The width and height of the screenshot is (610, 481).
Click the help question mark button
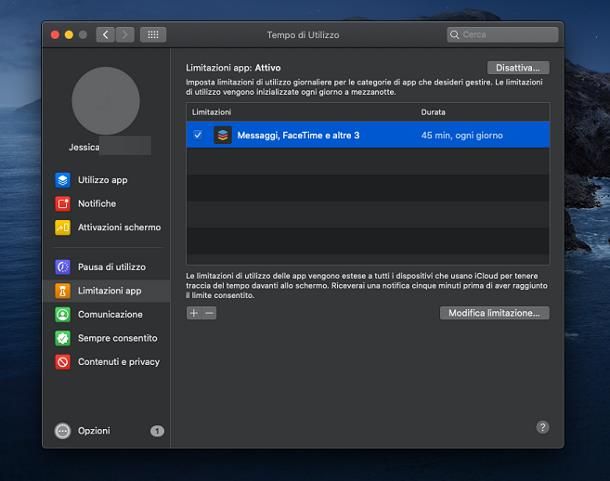[543, 427]
